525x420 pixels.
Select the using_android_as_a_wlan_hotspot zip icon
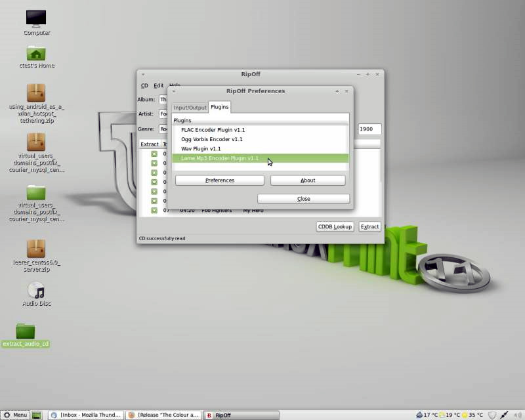36,93
